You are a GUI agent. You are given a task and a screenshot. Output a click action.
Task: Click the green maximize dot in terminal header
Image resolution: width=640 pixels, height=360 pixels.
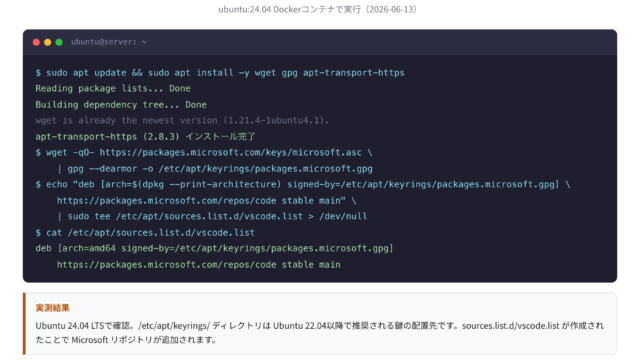click(x=59, y=42)
